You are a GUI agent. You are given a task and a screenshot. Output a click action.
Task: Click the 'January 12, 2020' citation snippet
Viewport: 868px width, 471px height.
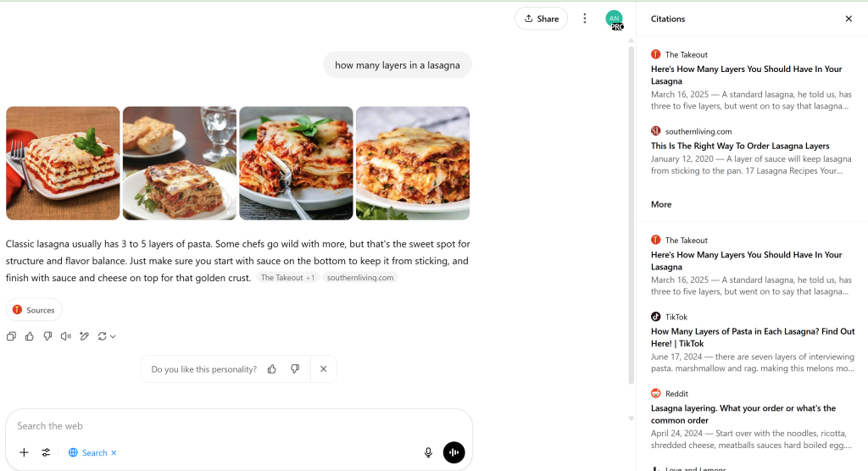pyautogui.click(x=751, y=165)
